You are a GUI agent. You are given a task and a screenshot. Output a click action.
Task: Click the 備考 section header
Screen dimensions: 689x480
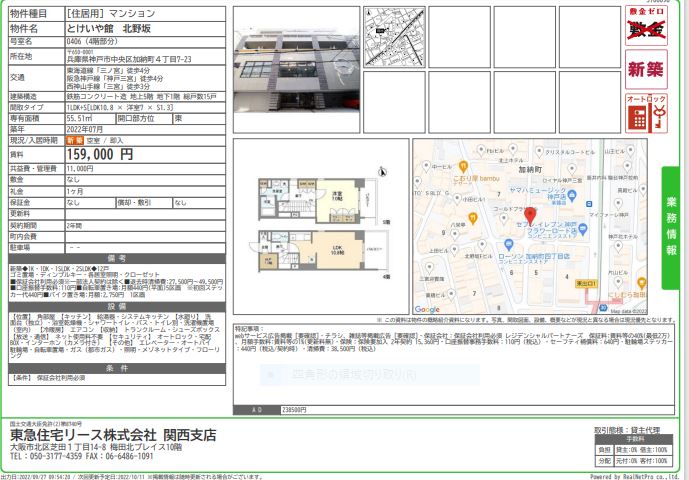click(x=117, y=258)
